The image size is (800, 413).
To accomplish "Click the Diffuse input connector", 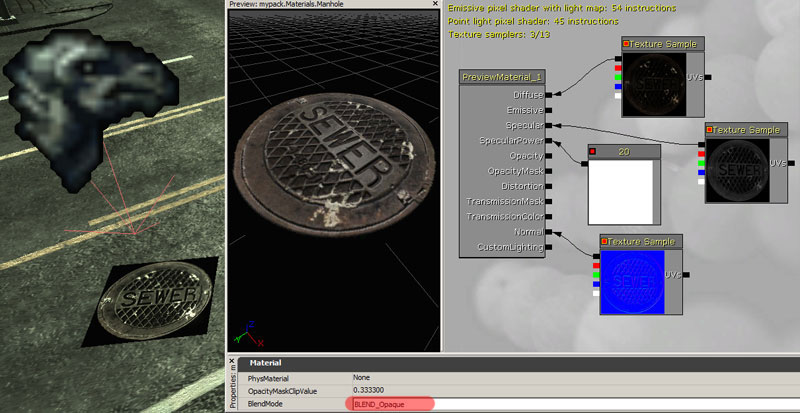I will (x=548, y=95).
